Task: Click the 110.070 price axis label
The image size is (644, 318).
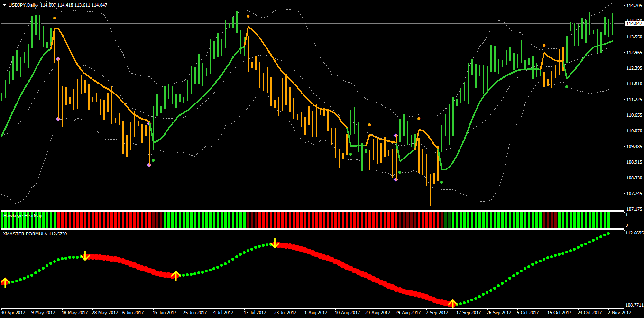Action: click(634, 131)
